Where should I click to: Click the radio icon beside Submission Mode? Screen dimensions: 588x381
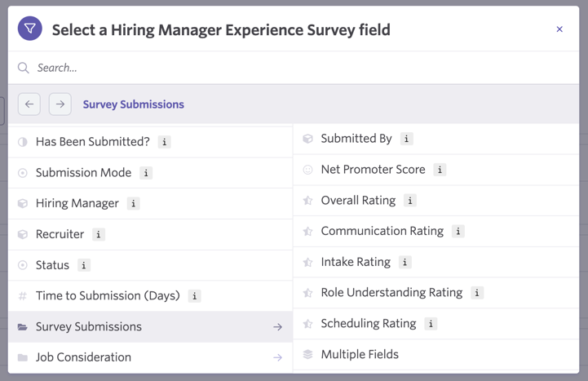pyautogui.click(x=23, y=173)
